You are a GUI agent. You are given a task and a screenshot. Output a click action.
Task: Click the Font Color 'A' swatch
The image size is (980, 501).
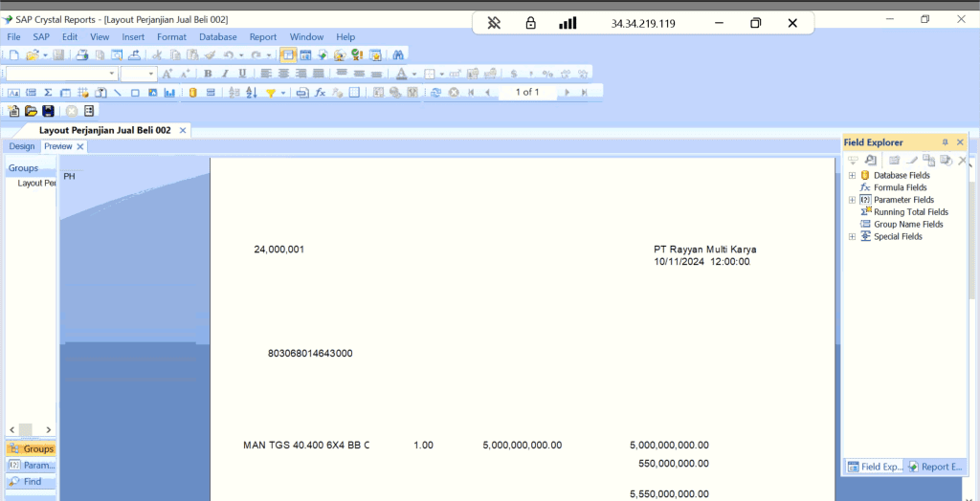401,74
